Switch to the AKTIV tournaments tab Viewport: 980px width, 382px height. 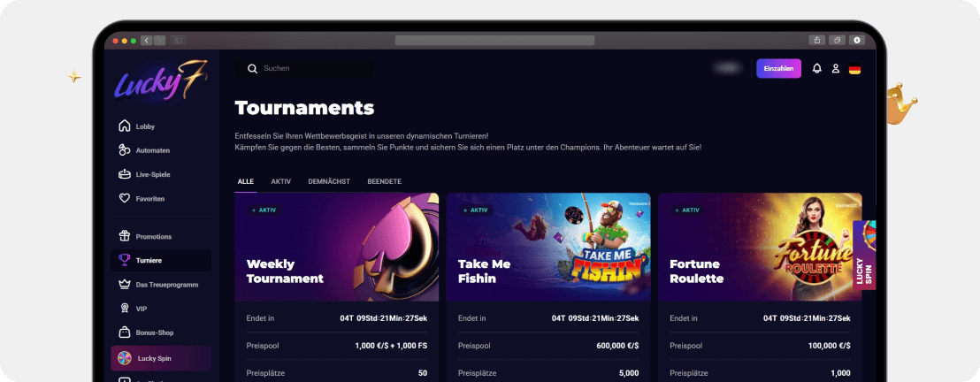[280, 181]
